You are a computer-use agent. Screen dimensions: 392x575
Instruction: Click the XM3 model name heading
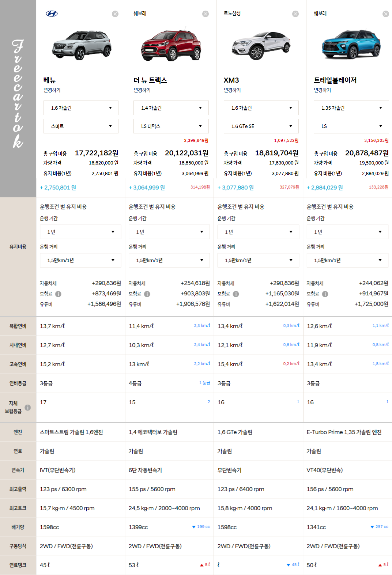point(231,80)
